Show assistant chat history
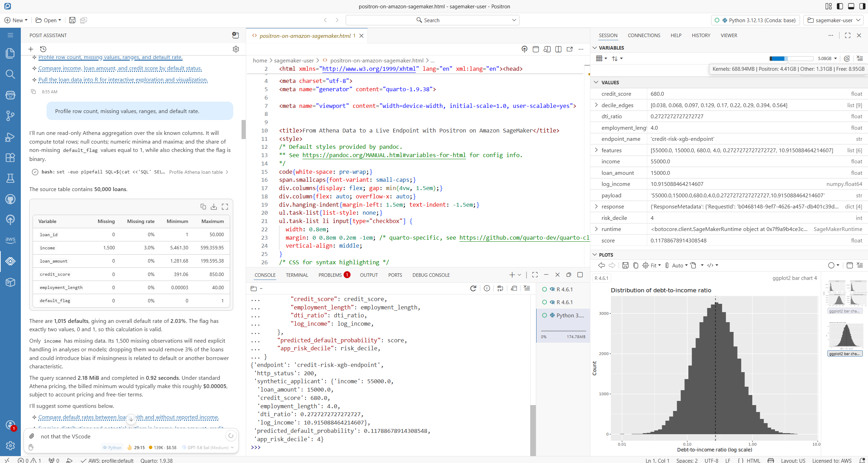 (43, 49)
